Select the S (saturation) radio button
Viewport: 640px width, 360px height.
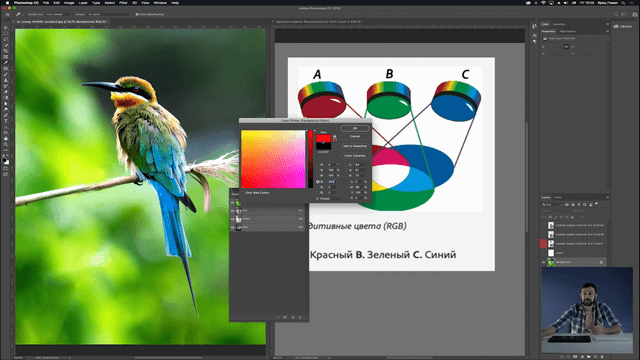[318, 170]
